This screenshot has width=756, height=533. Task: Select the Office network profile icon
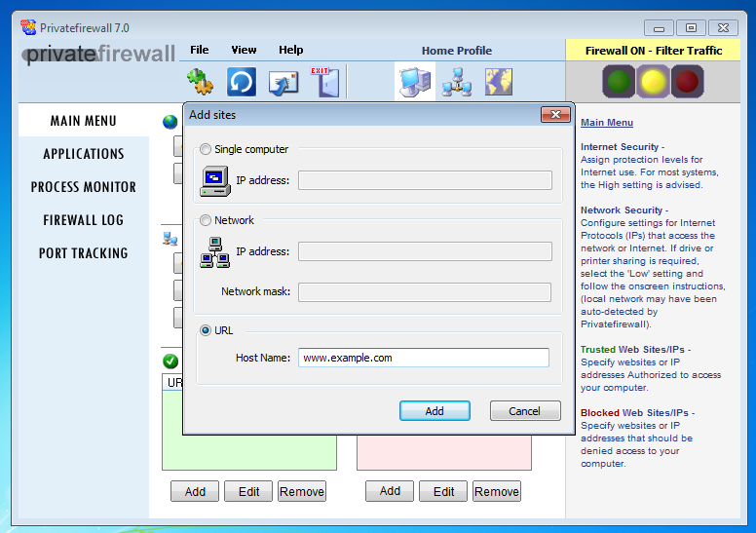coord(457,82)
